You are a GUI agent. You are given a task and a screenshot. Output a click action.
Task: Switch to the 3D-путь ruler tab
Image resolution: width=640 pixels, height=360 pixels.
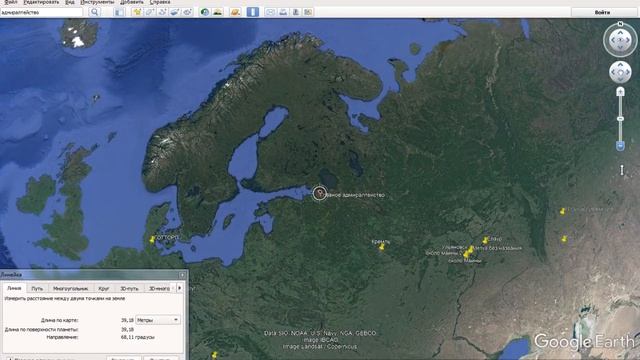(129, 289)
